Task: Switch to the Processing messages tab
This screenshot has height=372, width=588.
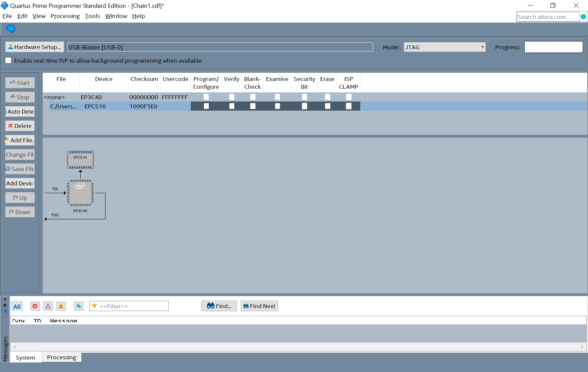Action: coord(61,357)
